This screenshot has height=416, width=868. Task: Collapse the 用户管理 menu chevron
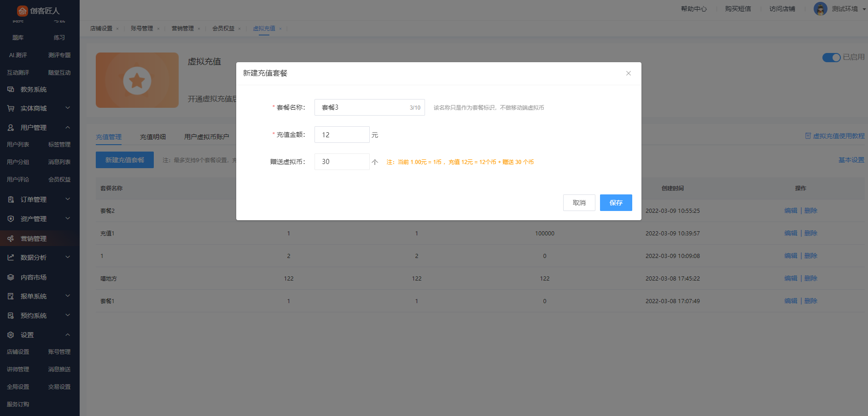68,127
